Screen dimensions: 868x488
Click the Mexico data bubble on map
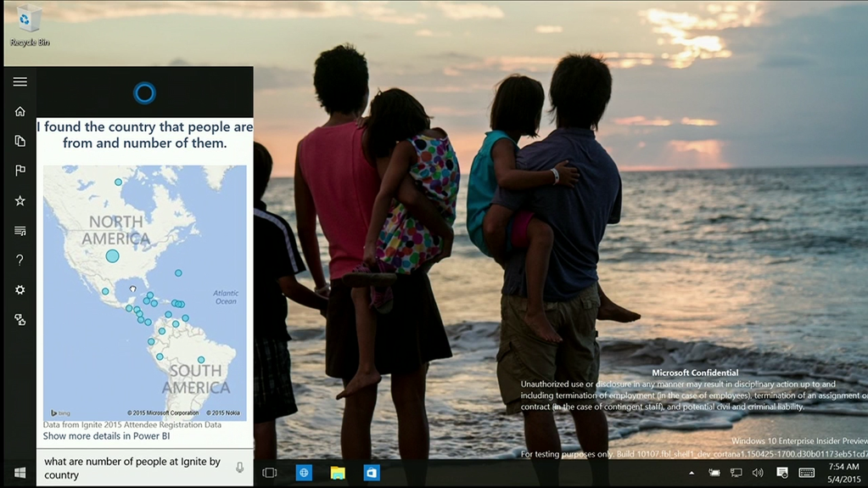pyautogui.click(x=105, y=291)
